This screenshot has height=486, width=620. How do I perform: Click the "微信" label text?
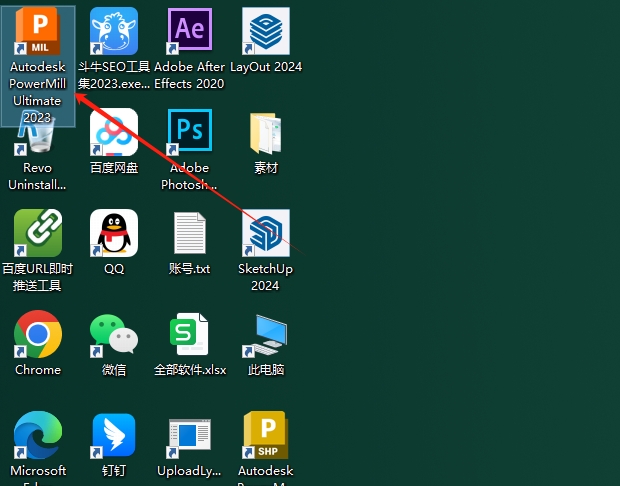[114, 370]
